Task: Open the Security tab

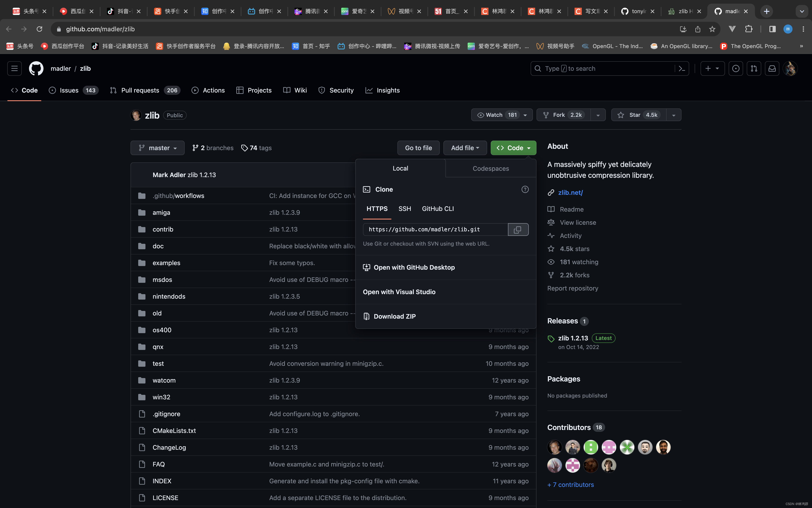Action: 336,90
